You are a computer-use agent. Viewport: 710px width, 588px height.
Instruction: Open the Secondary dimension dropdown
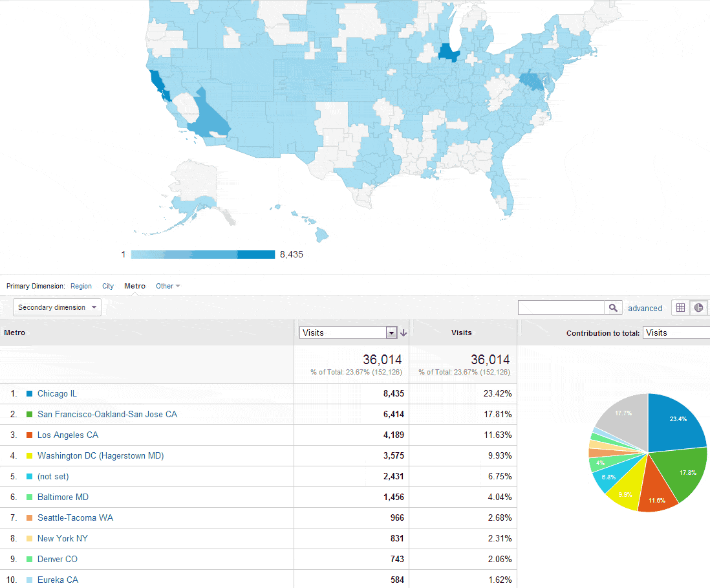(x=56, y=307)
